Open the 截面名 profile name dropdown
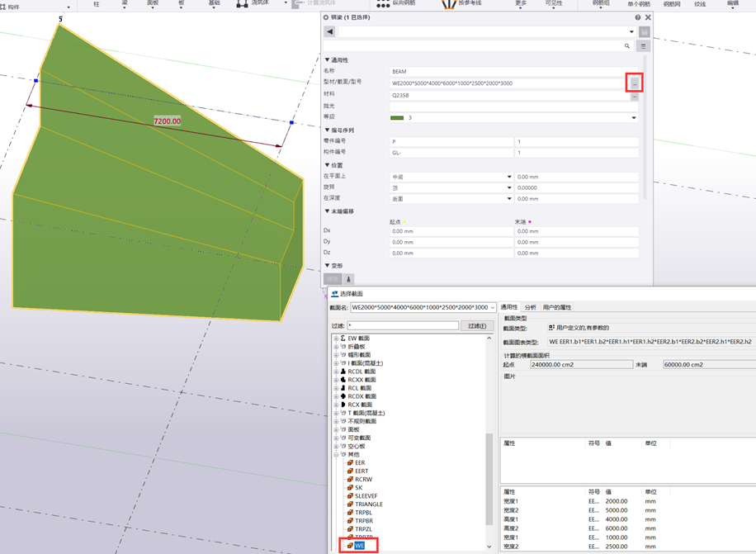Image resolution: width=756 pixels, height=554 pixels. point(492,308)
